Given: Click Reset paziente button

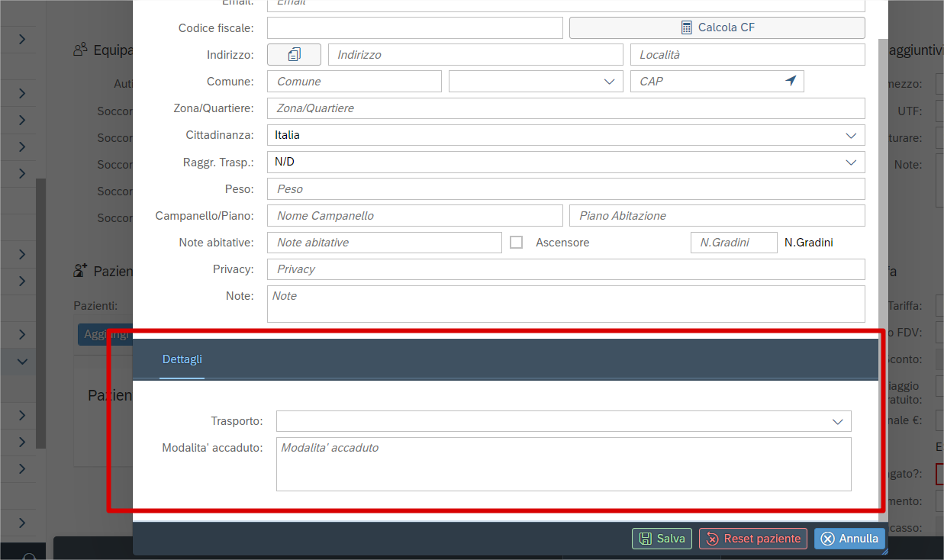Looking at the screenshot, I should 752,539.
